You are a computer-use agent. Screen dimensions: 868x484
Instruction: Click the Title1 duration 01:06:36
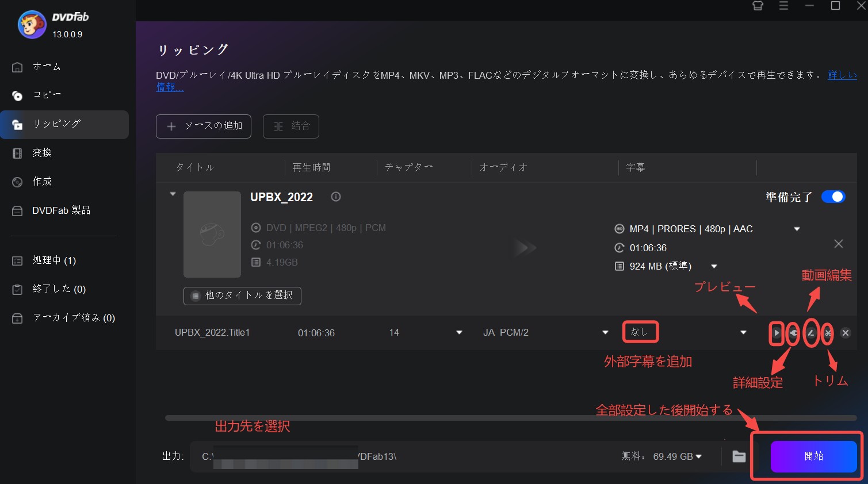[316, 333]
